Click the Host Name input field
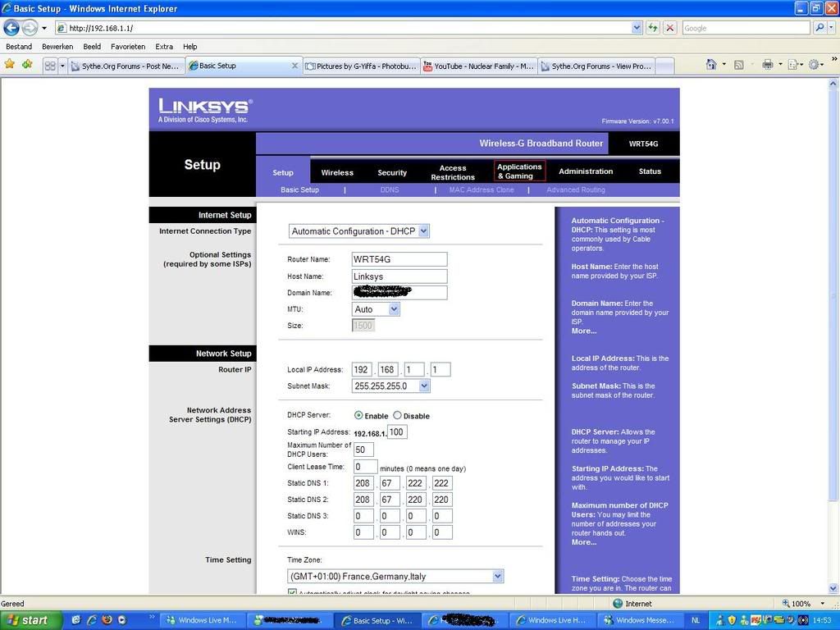The height and width of the screenshot is (630, 840). point(399,276)
